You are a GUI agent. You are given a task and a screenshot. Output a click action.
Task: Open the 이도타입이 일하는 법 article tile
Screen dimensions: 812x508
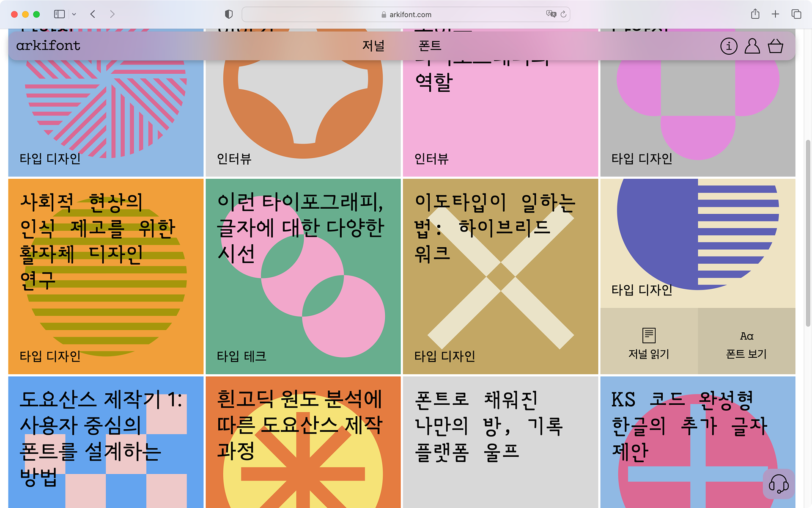coord(500,276)
